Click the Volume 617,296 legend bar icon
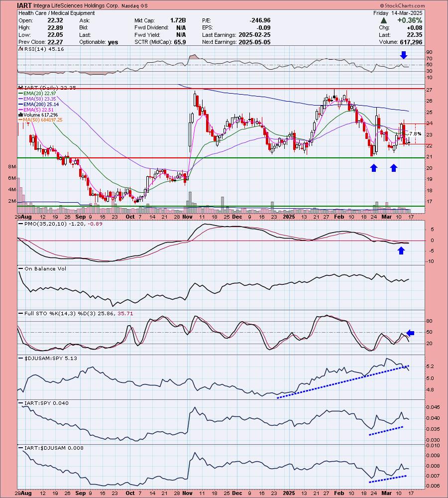The height and width of the screenshot is (498, 448). (20, 115)
